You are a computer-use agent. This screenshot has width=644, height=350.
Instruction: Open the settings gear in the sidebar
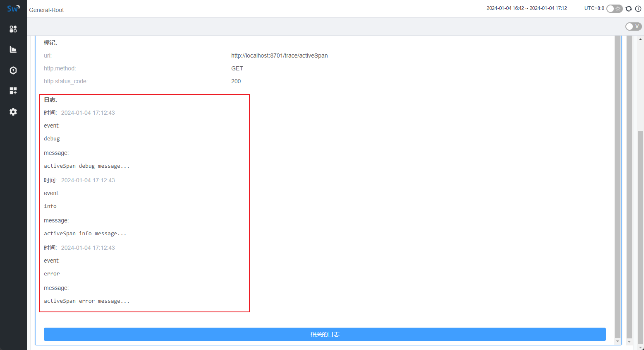13,112
